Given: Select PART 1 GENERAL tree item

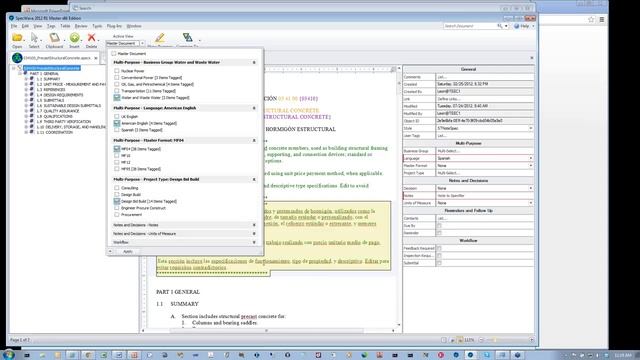Looking at the screenshot, I should pyautogui.click(x=44, y=73).
